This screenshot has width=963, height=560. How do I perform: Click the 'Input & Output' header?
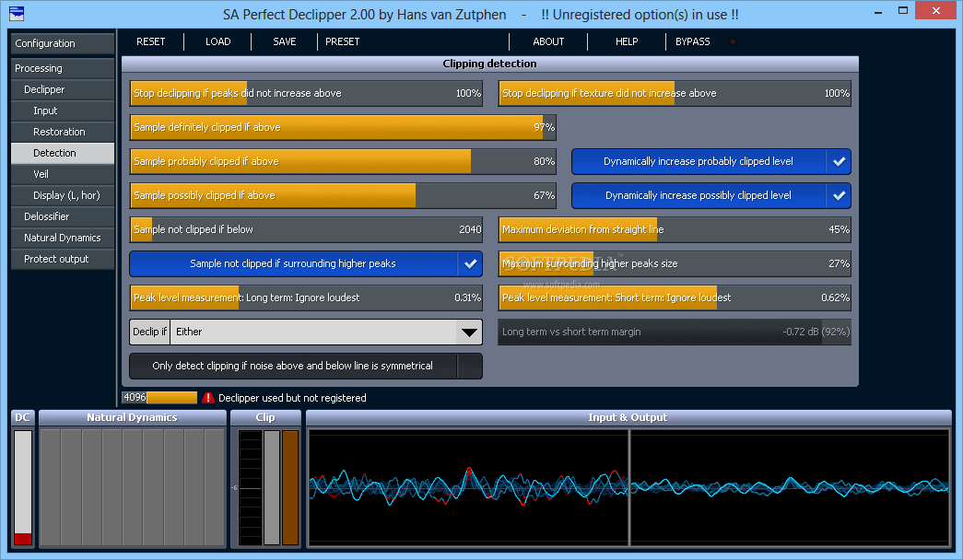(x=628, y=417)
